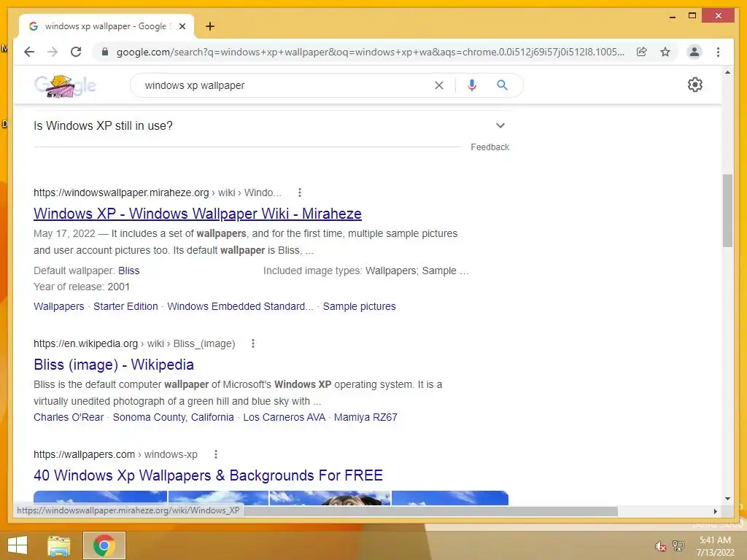The height and width of the screenshot is (560, 747).
Task: Open options for wallpapers.com result
Action: (216, 454)
